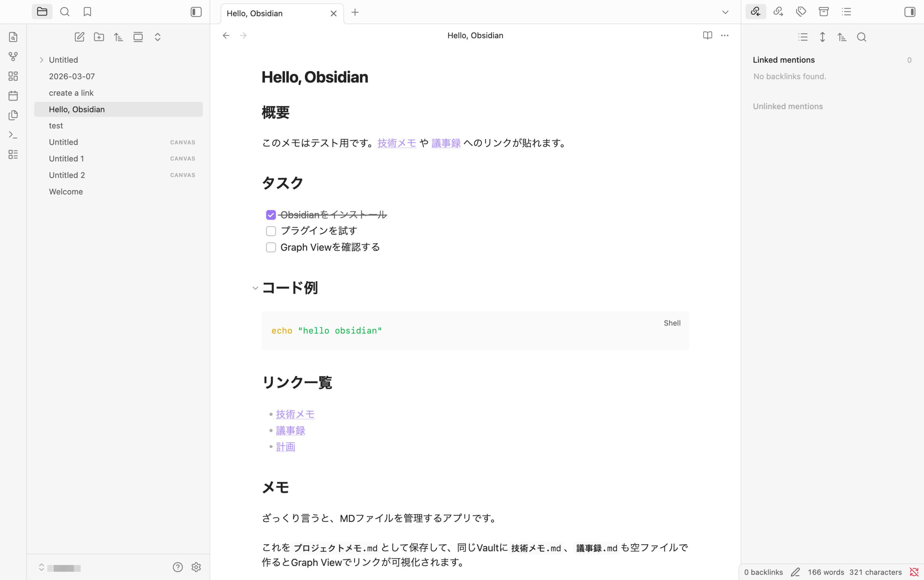Open the tab list dropdown arrow
Image resolution: width=924 pixels, height=580 pixels.
[725, 12]
